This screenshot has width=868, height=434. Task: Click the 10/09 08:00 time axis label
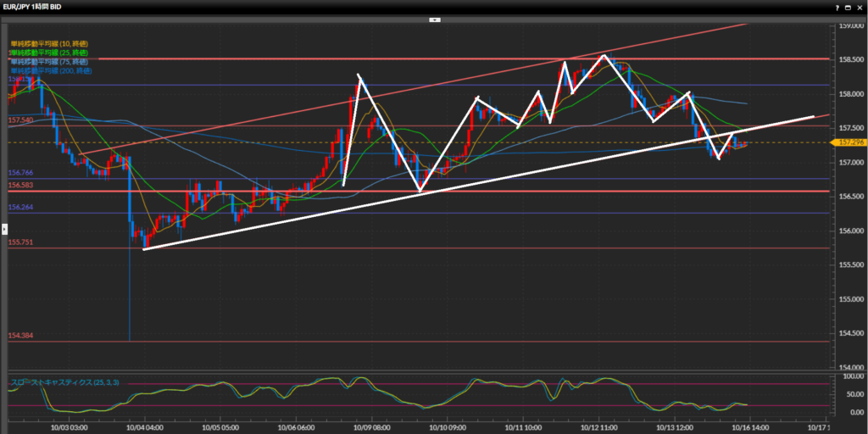coord(372,429)
